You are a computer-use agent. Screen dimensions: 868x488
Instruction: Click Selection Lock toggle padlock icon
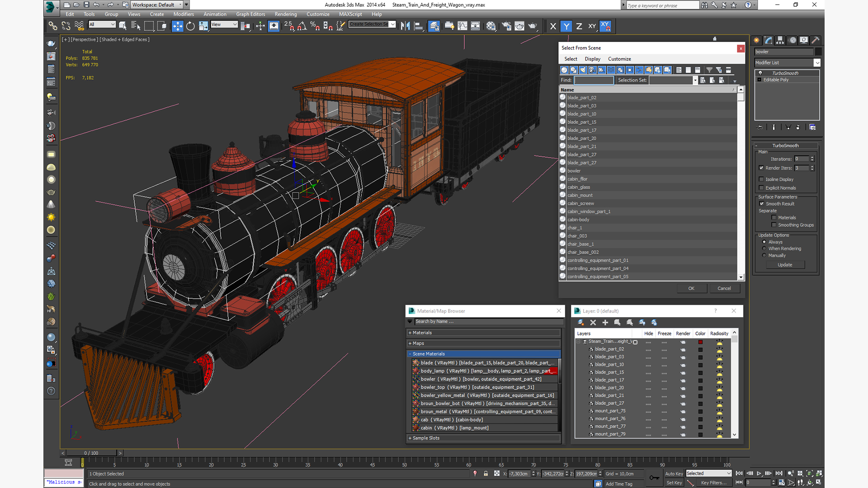coord(486,474)
